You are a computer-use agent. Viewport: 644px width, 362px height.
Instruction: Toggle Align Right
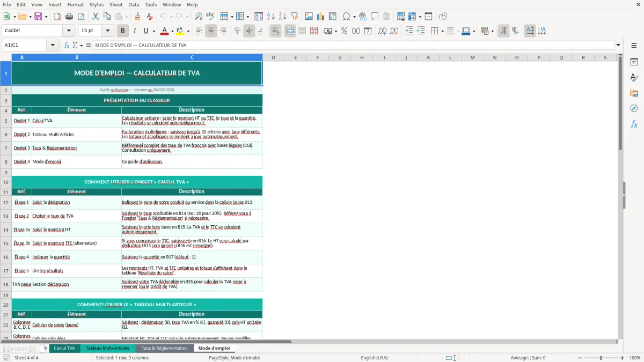(223, 31)
